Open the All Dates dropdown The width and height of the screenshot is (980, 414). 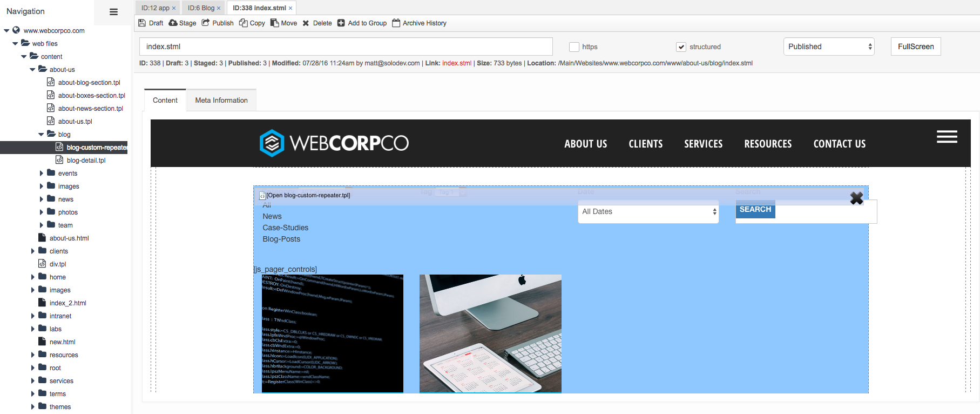pos(648,212)
